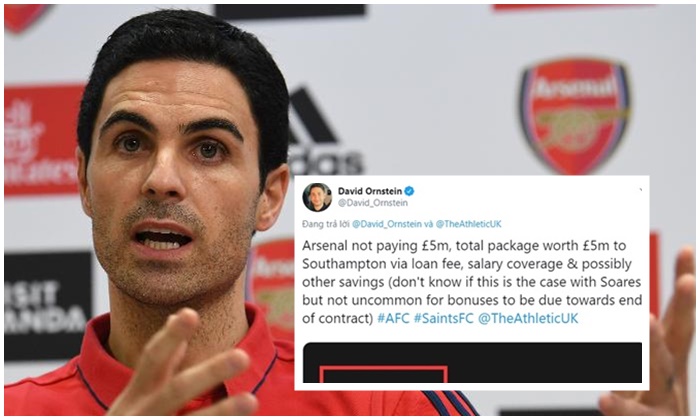Open the @TheAthleticUK mention in tweet body
Viewport: 700px width, 420px height.
point(528,318)
